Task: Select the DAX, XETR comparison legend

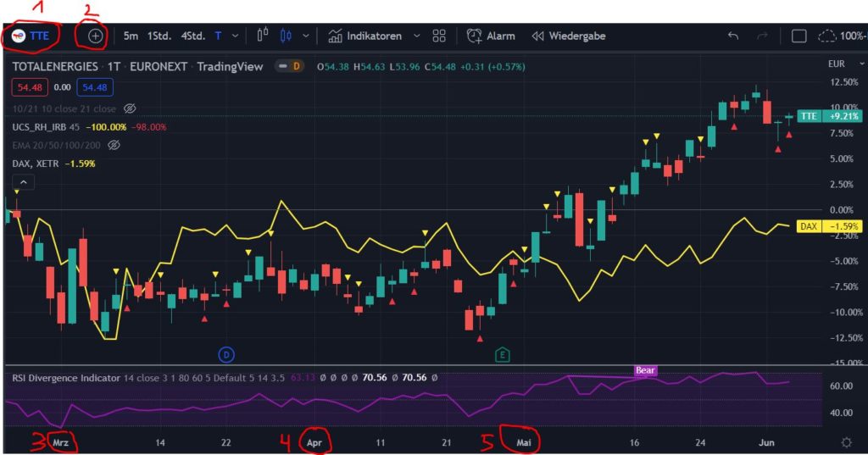Action: pos(36,164)
